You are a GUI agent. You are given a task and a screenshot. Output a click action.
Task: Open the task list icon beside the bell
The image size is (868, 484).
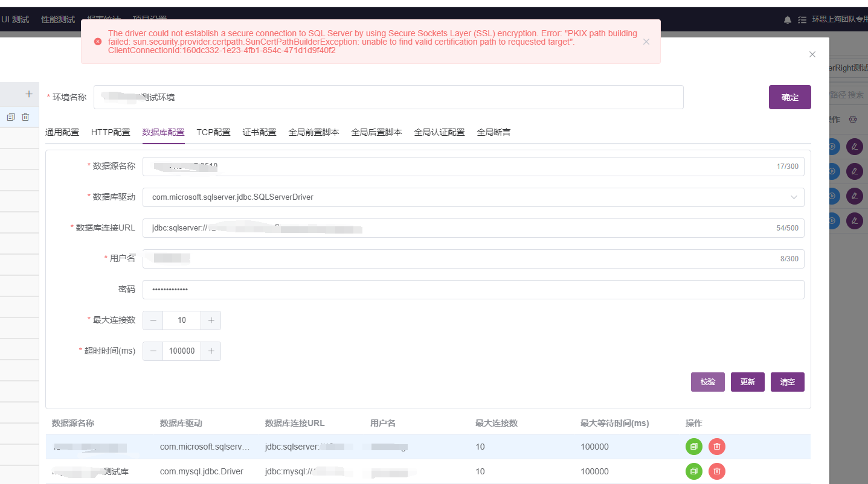click(802, 20)
